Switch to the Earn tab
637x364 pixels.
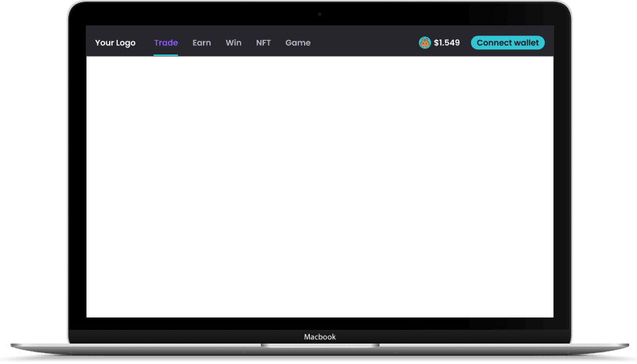(201, 43)
